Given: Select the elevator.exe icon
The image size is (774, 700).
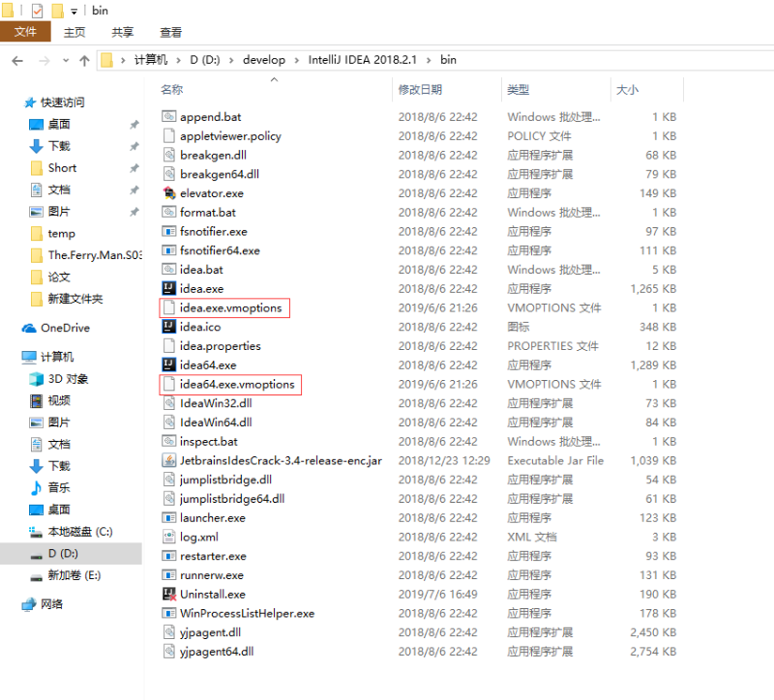Looking at the screenshot, I should tap(168, 192).
